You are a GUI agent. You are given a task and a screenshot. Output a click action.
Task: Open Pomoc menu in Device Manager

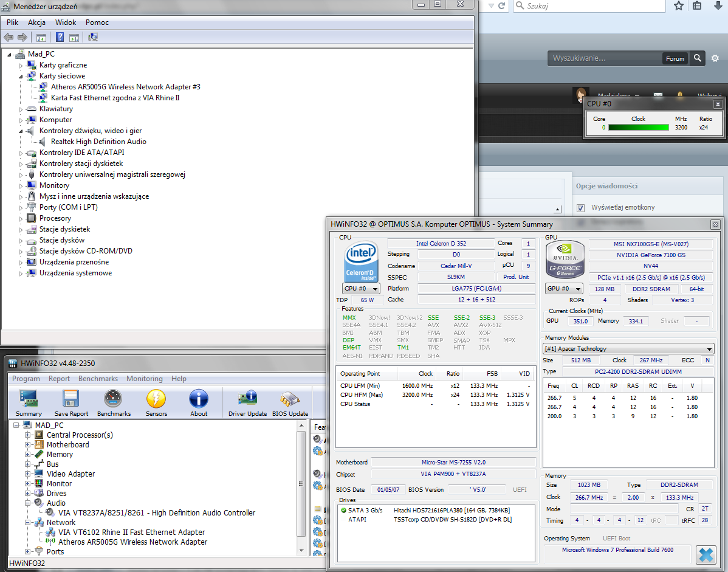(97, 22)
